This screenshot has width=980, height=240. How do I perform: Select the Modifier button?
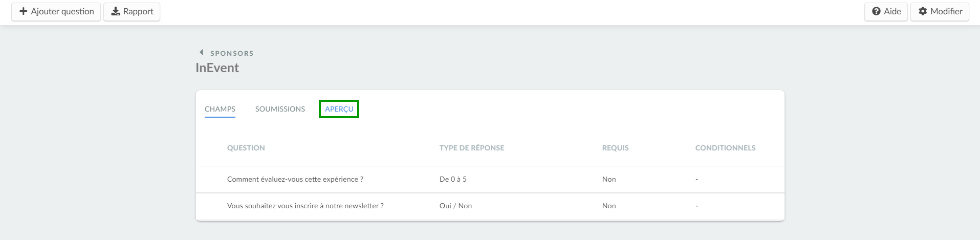point(940,12)
